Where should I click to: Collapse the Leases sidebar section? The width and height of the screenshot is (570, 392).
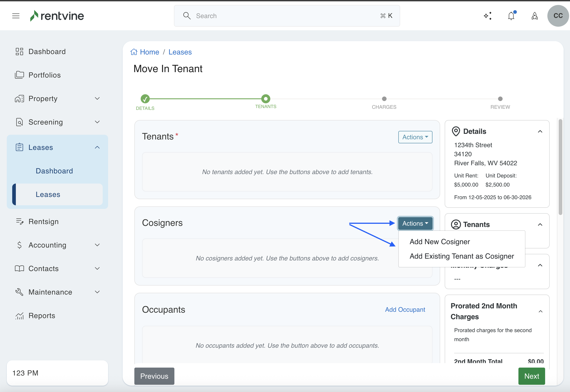[97, 147]
